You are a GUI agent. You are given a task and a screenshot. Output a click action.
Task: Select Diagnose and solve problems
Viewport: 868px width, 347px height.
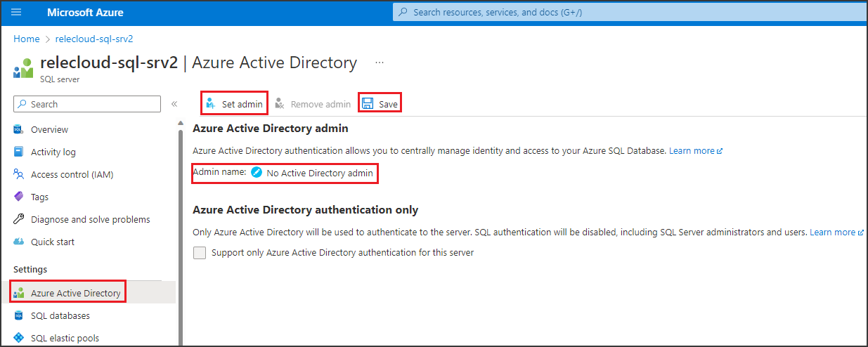coord(90,219)
